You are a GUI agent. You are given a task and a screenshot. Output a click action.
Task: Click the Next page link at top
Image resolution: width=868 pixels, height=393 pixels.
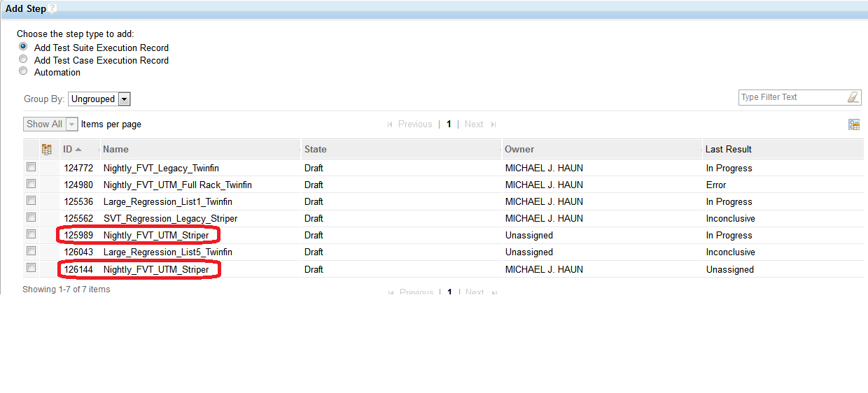[474, 124]
